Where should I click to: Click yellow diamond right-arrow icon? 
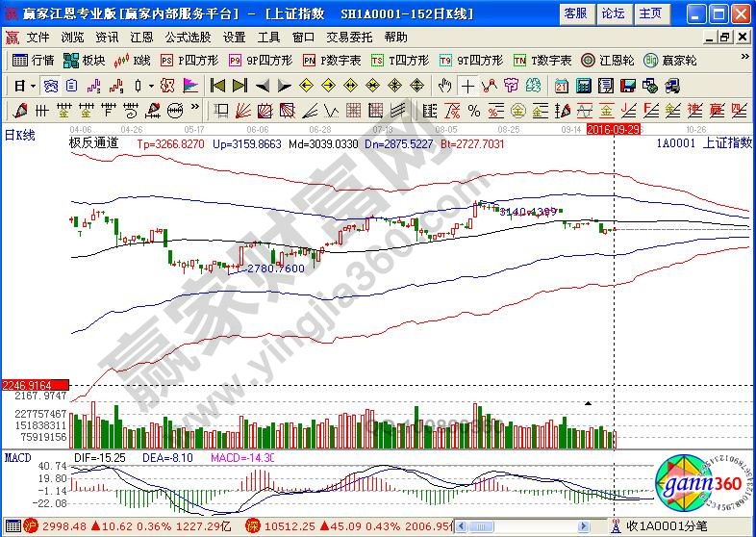(x=328, y=87)
